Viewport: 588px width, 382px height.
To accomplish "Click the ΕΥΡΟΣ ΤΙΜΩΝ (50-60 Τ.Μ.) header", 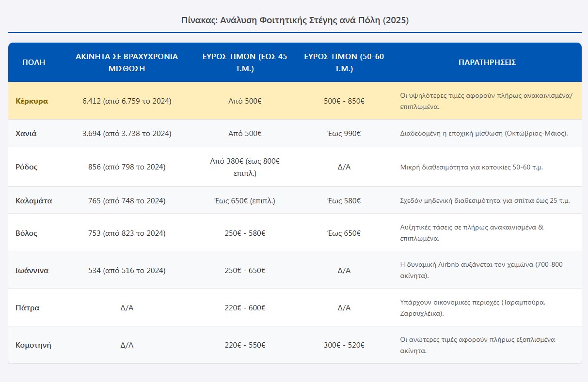I will 344,62.
